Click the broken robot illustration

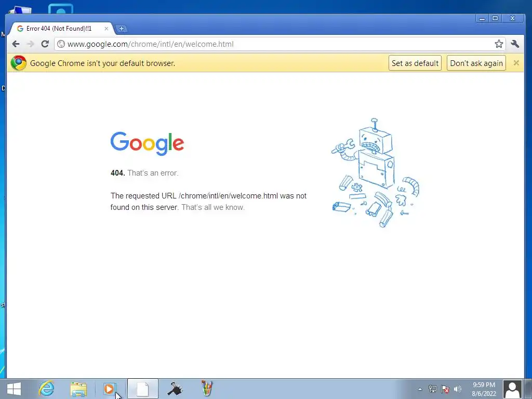coord(376,172)
